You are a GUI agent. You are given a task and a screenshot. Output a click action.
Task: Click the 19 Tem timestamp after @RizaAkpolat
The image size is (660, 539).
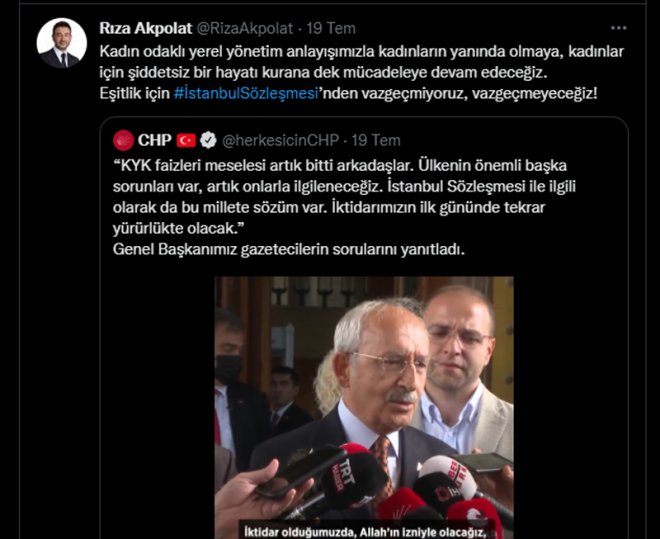coord(331,28)
